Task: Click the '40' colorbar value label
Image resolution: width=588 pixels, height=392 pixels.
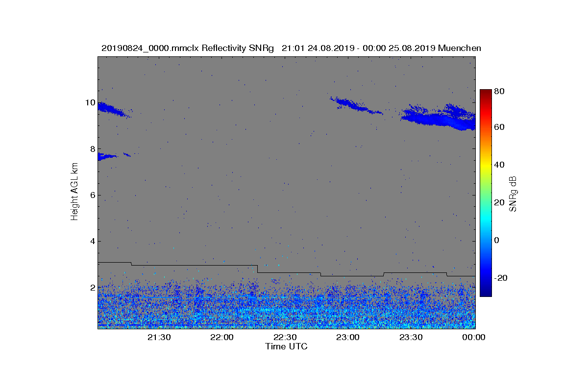Action: [x=500, y=165]
